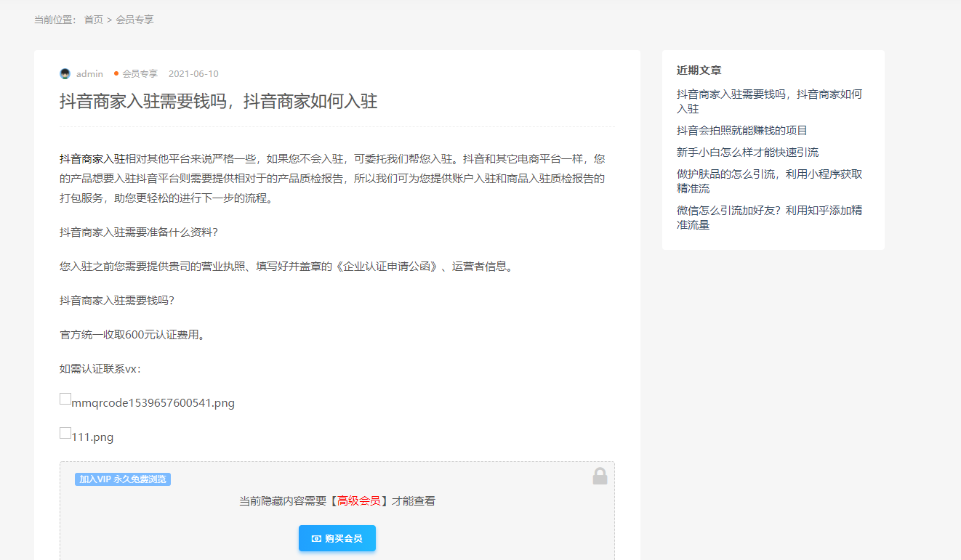The image size is (961, 560).
Task: Open recent article 新手小白怎么样才能快速引流
Action: click(x=748, y=153)
